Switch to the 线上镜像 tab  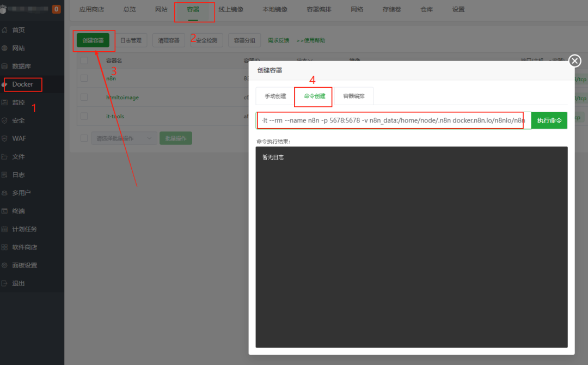pos(231,9)
